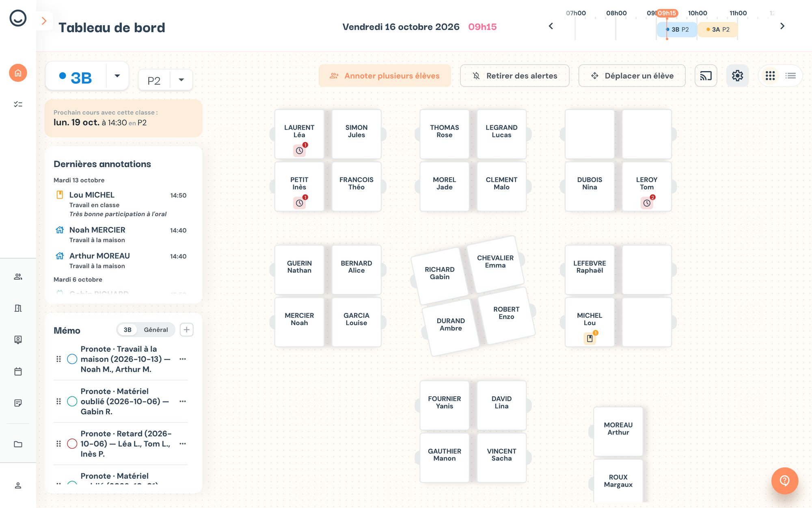Check off Matériel oublié 2026-10-06 memo

(72, 402)
